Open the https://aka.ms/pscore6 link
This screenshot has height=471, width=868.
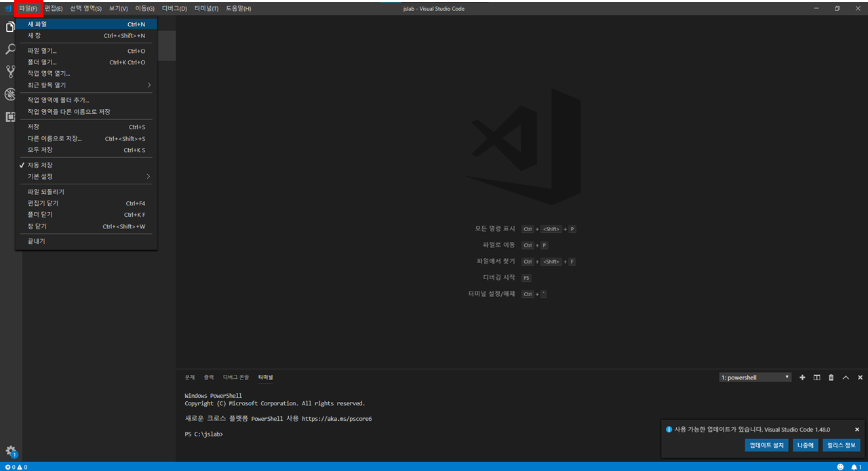click(336, 419)
